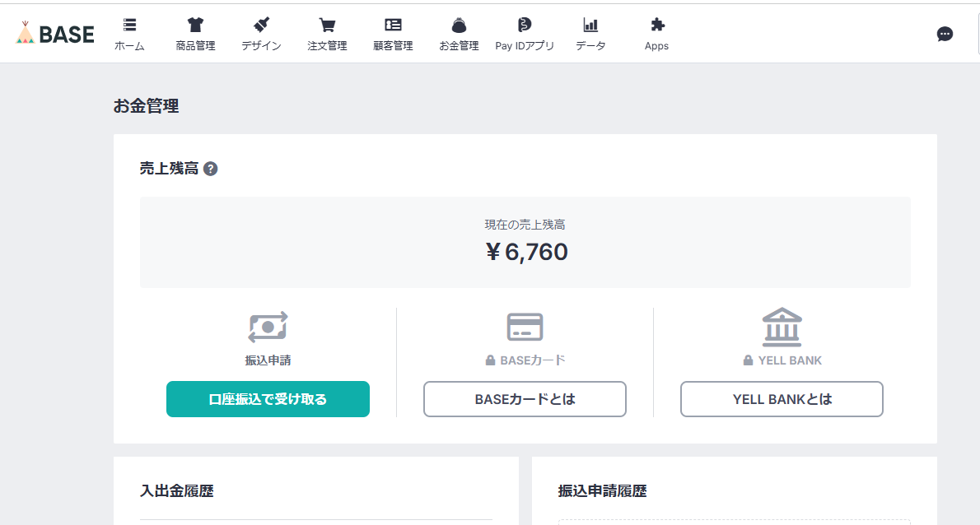
Task: Open 顧客管理 customer list icon
Action: pos(393,25)
